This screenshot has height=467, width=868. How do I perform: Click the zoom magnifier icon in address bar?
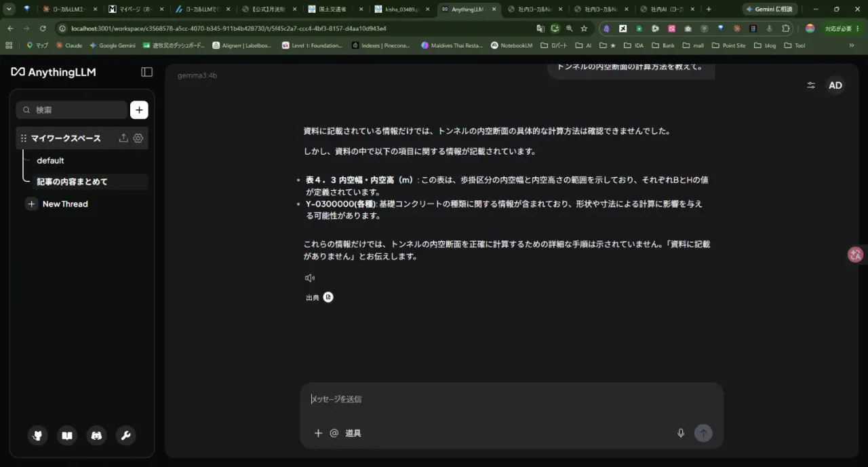[570, 29]
